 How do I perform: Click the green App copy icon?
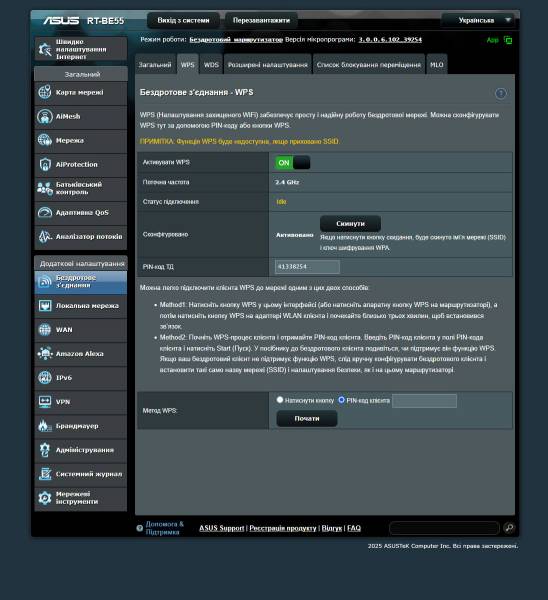508,40
